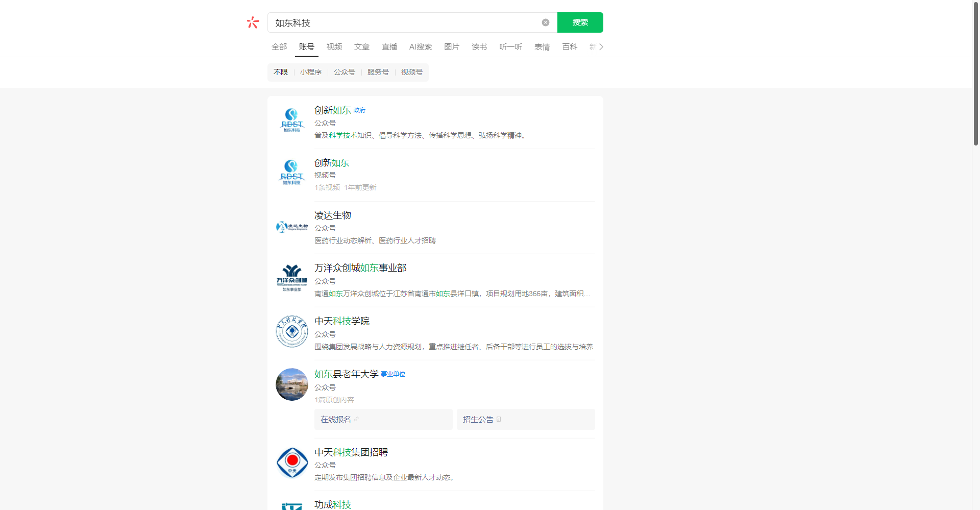Open 中天科技集团招聘 result title
980x510 pixels.
point(351,452)
